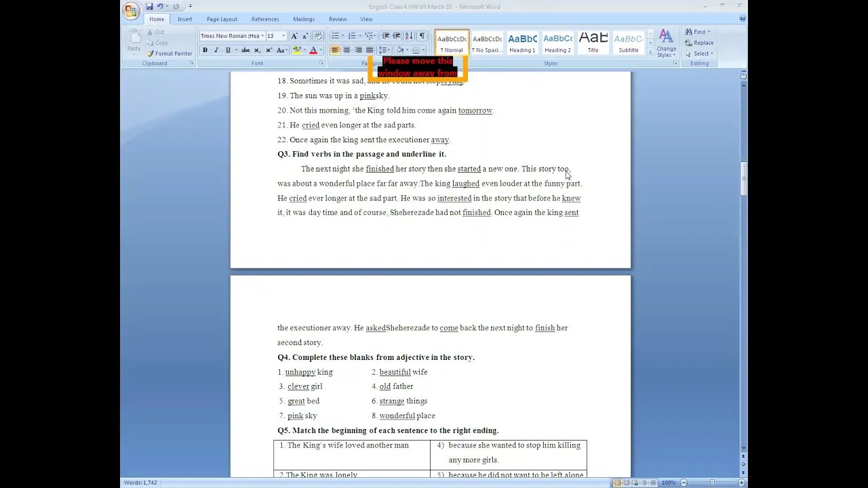Switch to the Insert ribbon tab
Screen dimensions: 868x488
(185, 19)
